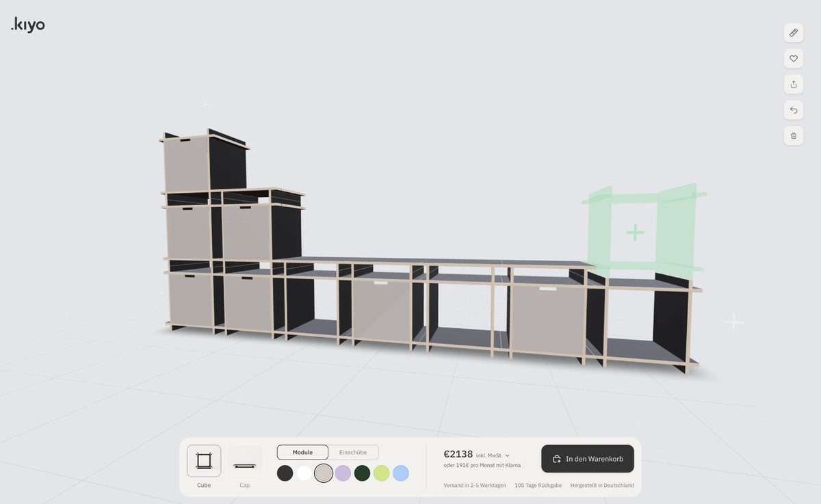Choose the white color swatch
821x504 pixels.
[x=304, y=473]
